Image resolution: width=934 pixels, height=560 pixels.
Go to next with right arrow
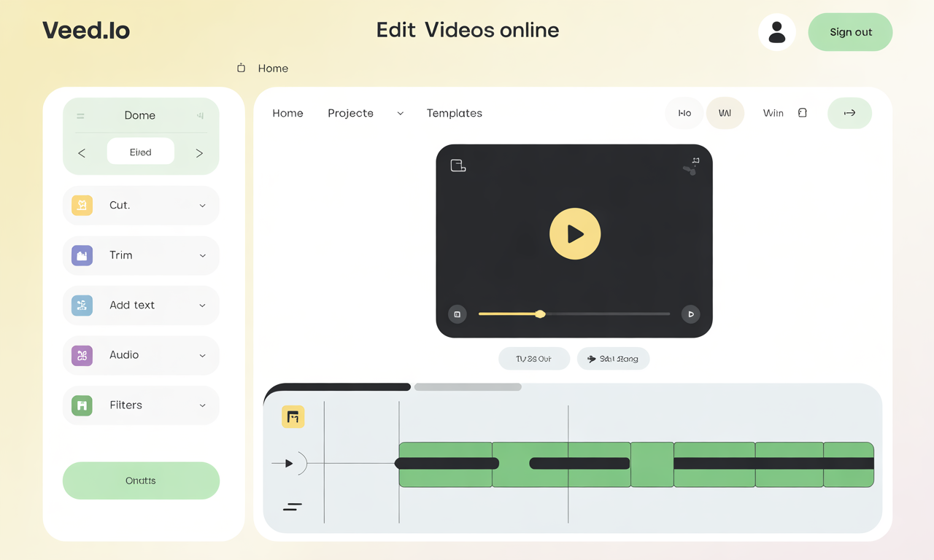pos(199,153)
